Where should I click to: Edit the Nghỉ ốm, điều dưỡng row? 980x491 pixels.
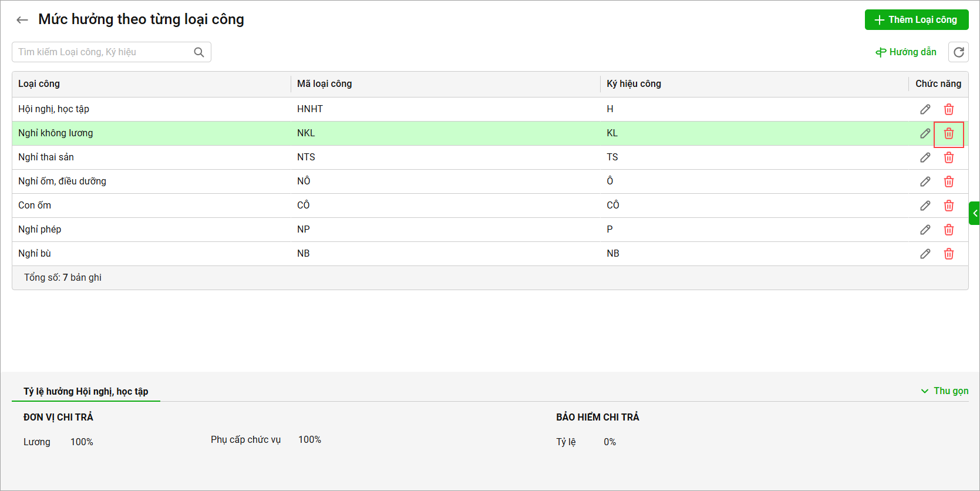click(925, 181)
